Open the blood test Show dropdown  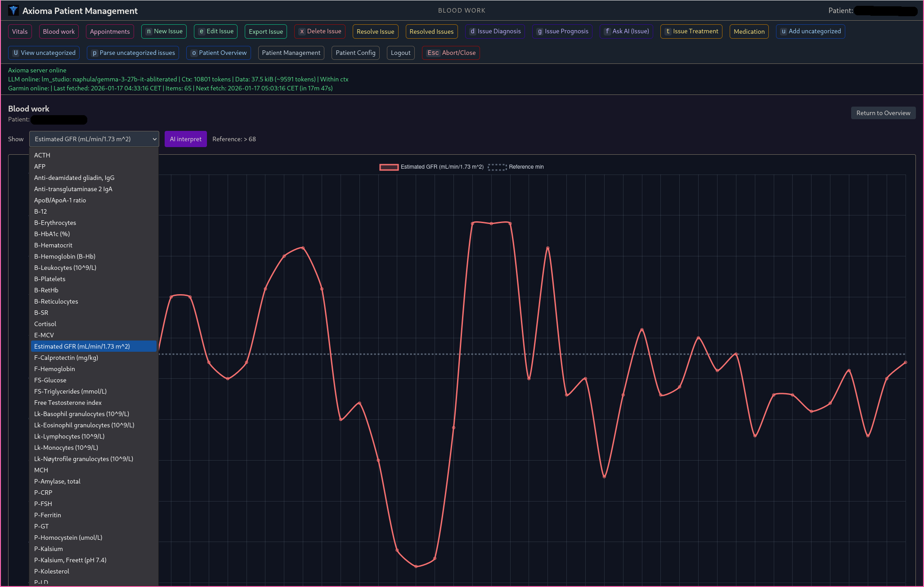94,139
